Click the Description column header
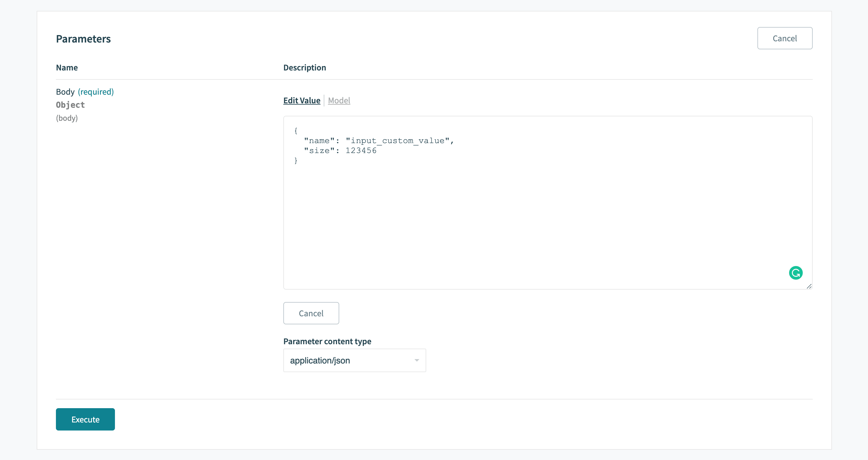868x460 pixels. click(x=304, y=68)
